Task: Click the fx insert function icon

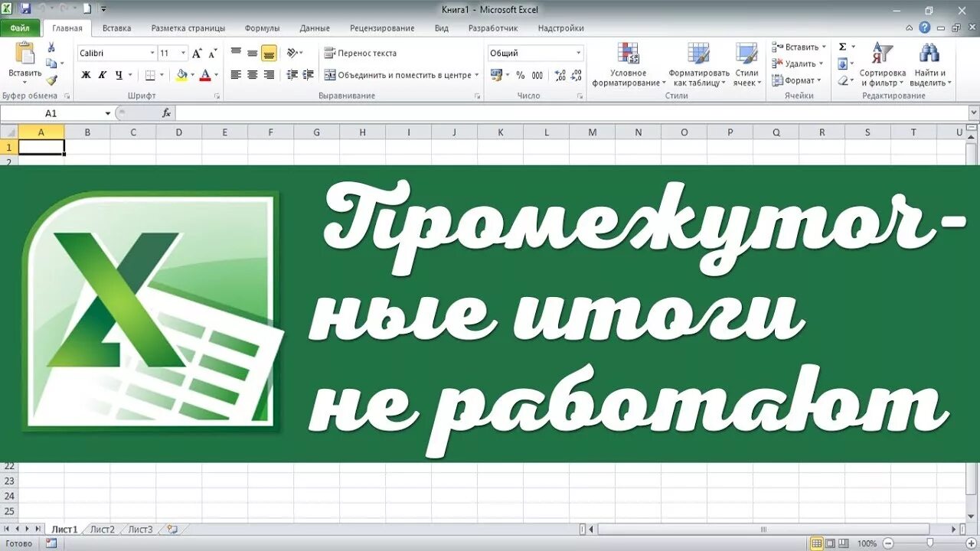Action: pyautogui.click(x=166, y=113)
